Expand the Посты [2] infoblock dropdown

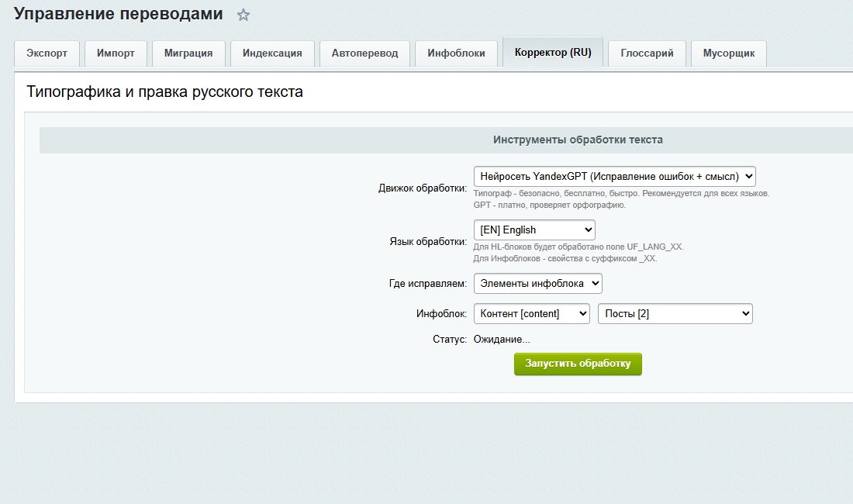pyautogui.click(x=675, y=313)
